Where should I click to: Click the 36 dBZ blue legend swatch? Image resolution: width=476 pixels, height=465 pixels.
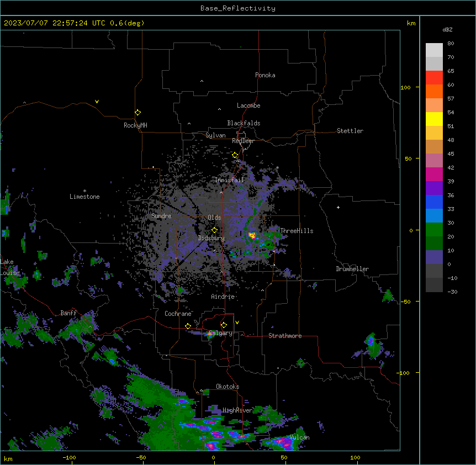click(434, 202)
